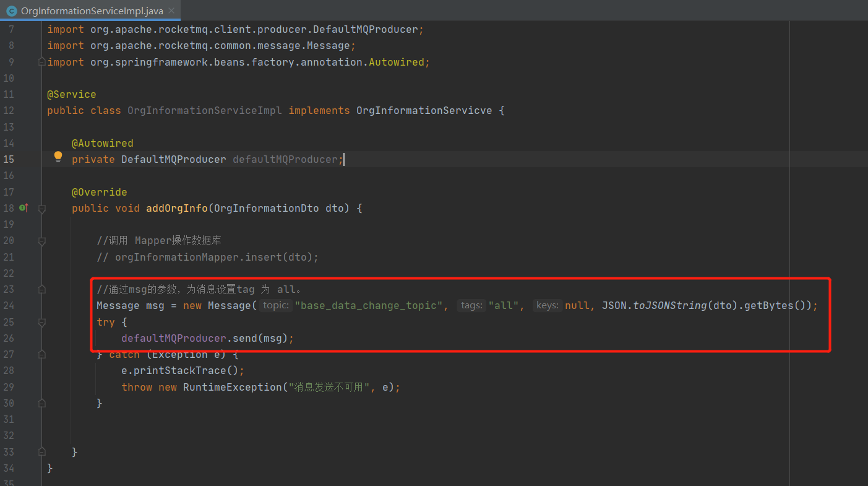Screen dimensions: 868x486
Task: Click the OrgInformationServicve interface name
Action: tap(424, 111)
